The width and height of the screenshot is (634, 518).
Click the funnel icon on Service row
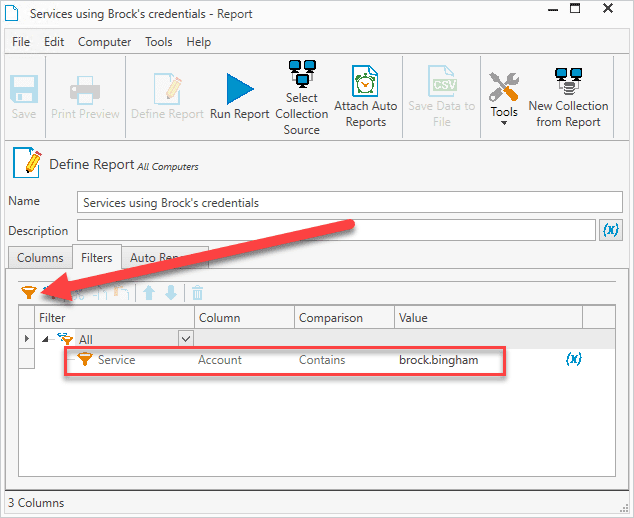[85, 359]
